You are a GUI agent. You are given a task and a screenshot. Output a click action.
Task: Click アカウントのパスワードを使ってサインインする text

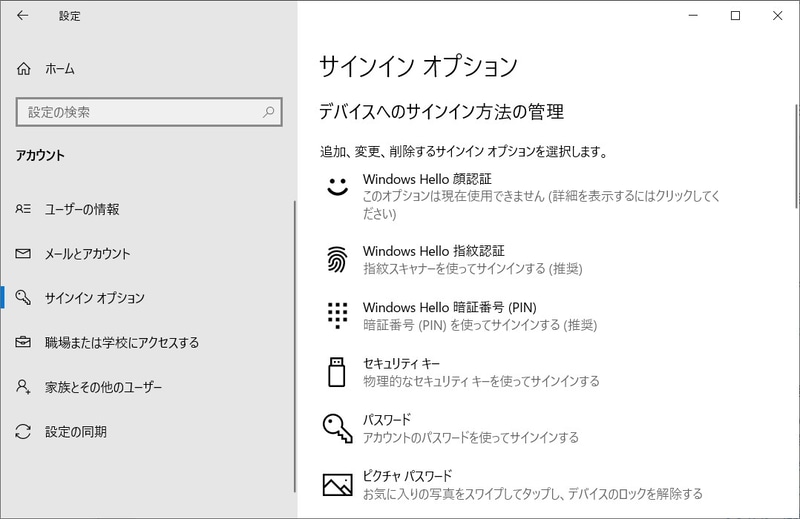point(470,437)
